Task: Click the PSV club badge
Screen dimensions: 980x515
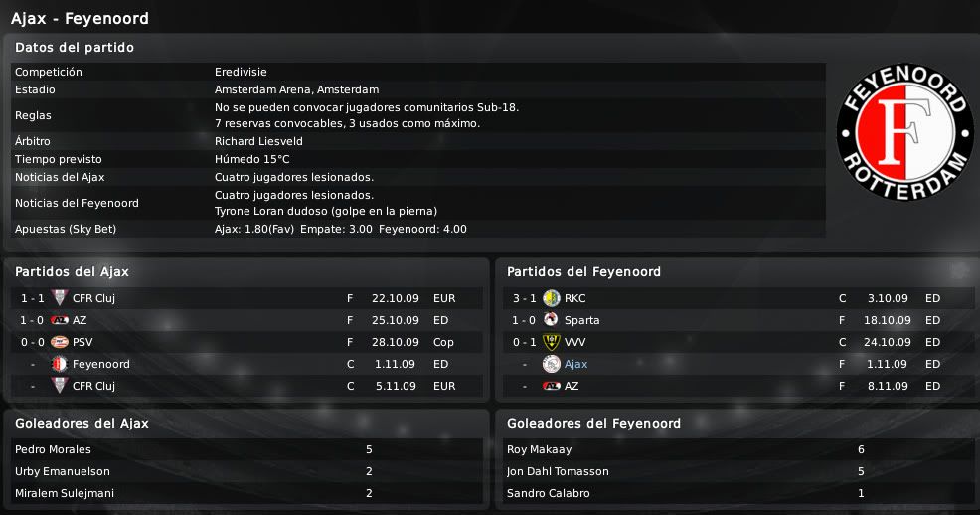Action: click(60, 342)
